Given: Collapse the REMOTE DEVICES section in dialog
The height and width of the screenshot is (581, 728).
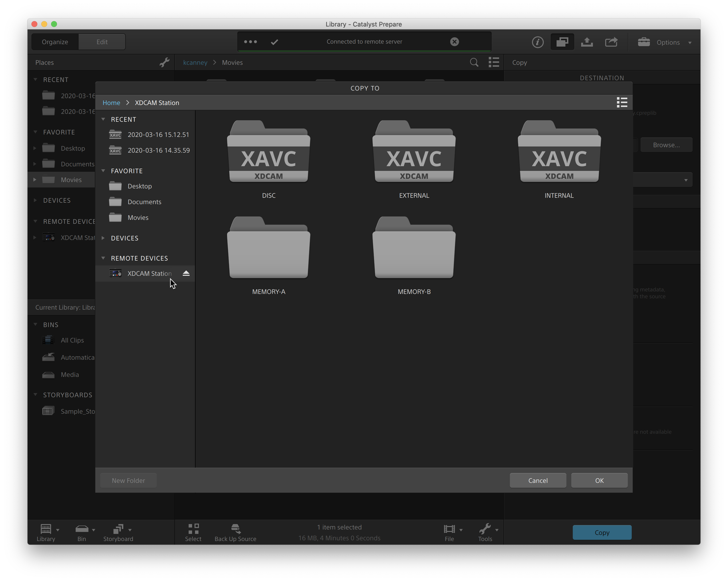Looking at the screenshot, I should (103, 258).
